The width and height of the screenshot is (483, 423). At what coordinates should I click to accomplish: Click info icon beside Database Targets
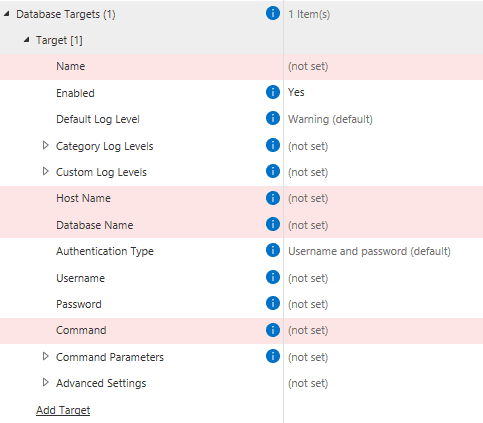tap(273, 13)
